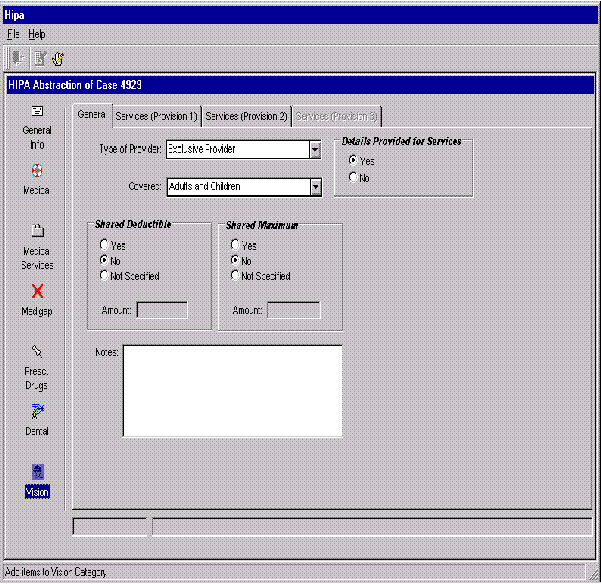Open the General Info section icon
The width and height of the screenshot is (601, 584).
37,111
